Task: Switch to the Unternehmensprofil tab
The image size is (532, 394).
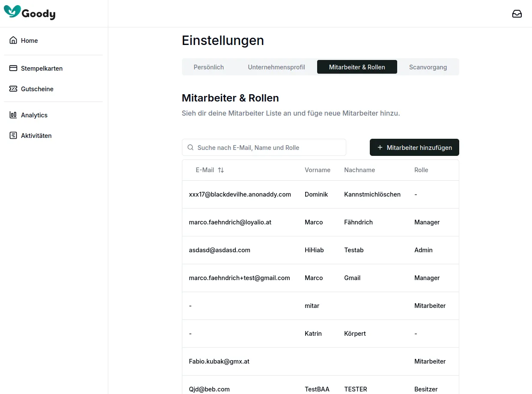Action: [x=276, y=67]
